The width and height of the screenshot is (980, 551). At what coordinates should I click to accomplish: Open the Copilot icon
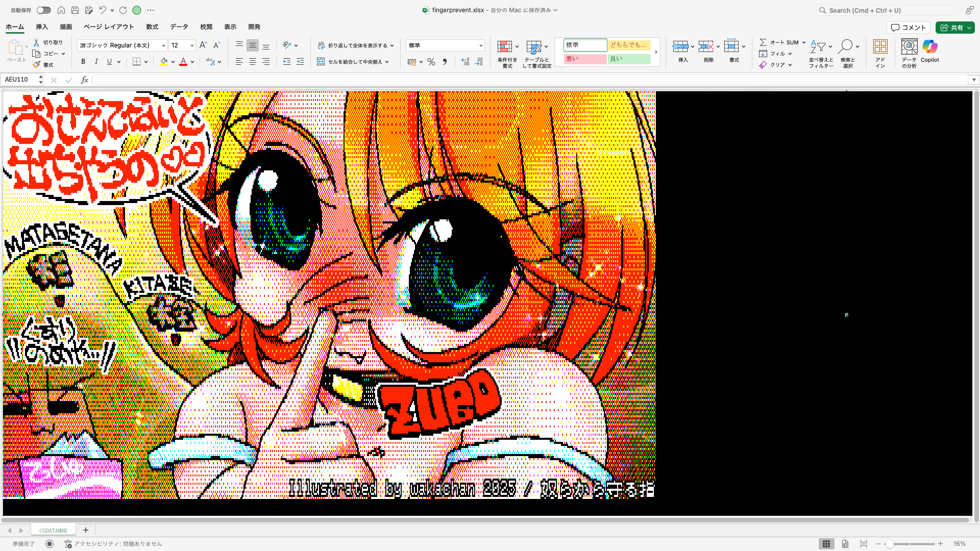click(x=930, y=47)
